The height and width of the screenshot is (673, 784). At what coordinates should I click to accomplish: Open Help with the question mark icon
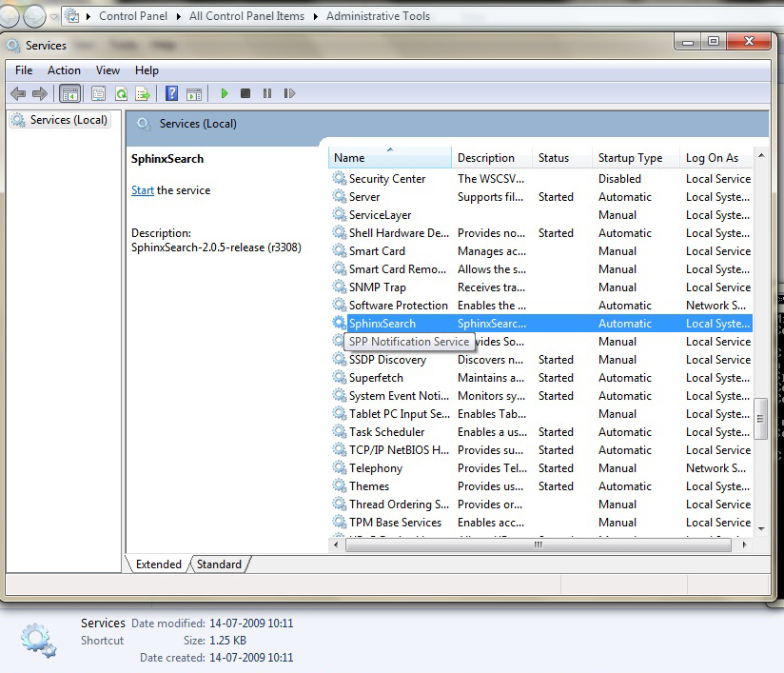pyautogui.click(x=171, y=93)
